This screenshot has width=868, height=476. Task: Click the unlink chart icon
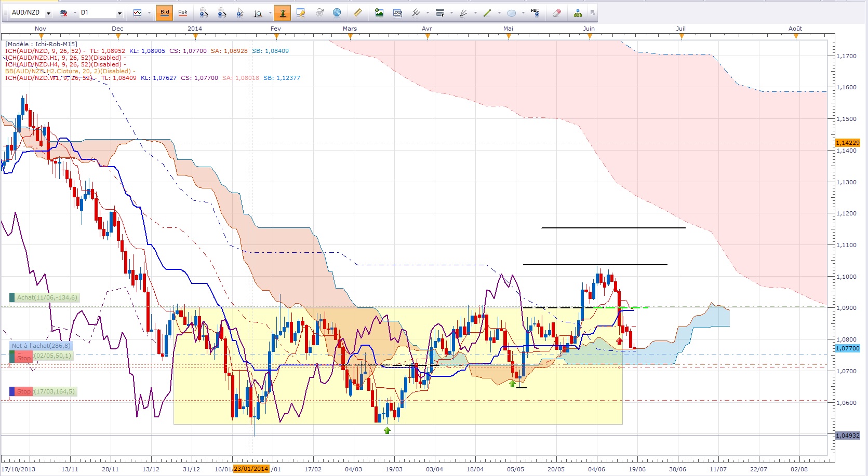63,12
